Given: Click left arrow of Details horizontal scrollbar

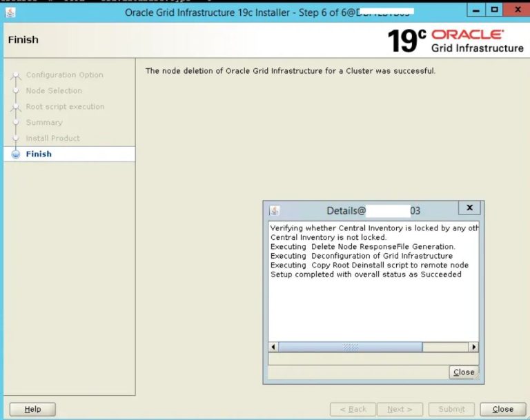Looking at the screenshot, I should [x=273, y=347].
